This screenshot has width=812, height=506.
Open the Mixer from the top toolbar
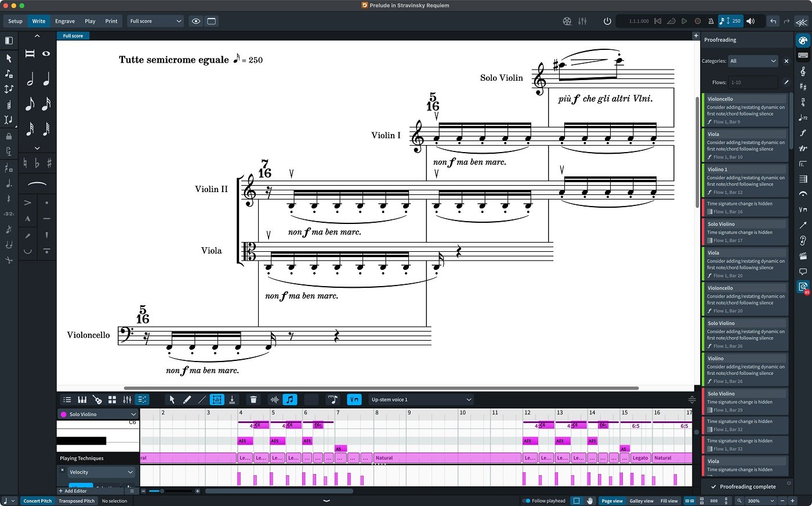point(582,21)
